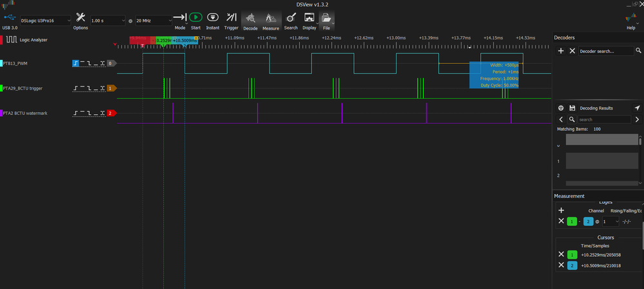Change PTB13_PWM cyan channel color
The image size is (644, 289).
(1, 63)
